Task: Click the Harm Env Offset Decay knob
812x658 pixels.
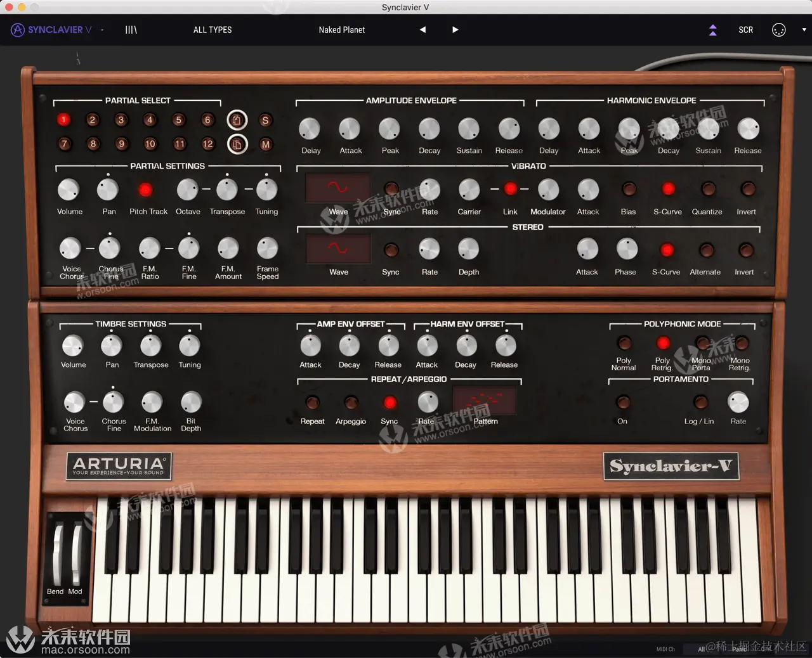Action: (x=466, y=345)
